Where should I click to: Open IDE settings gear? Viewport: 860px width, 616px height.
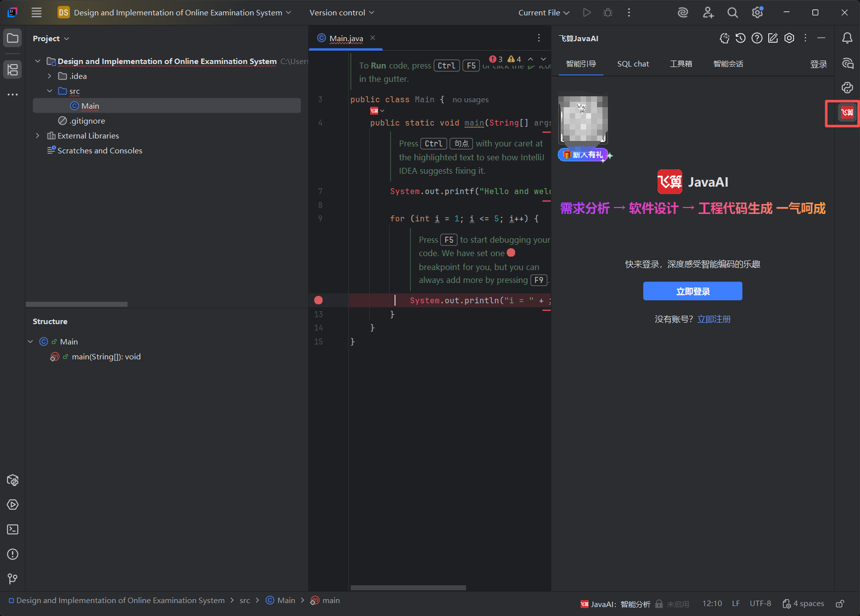[757, 12]
